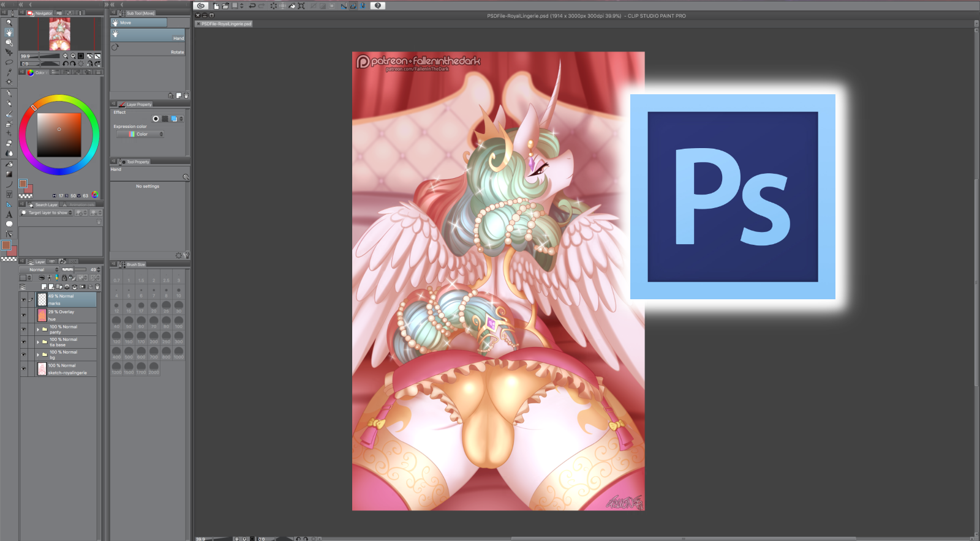The width and height of the screenshot is (980, 541).
Task: Pick brush size 2000
Action: [154, 368]
